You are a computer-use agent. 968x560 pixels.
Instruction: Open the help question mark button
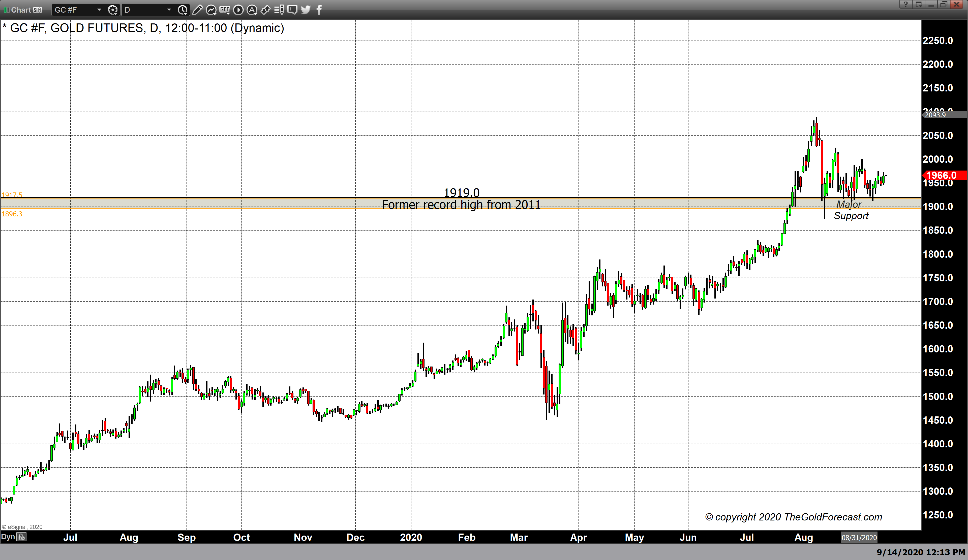point(905,5)
